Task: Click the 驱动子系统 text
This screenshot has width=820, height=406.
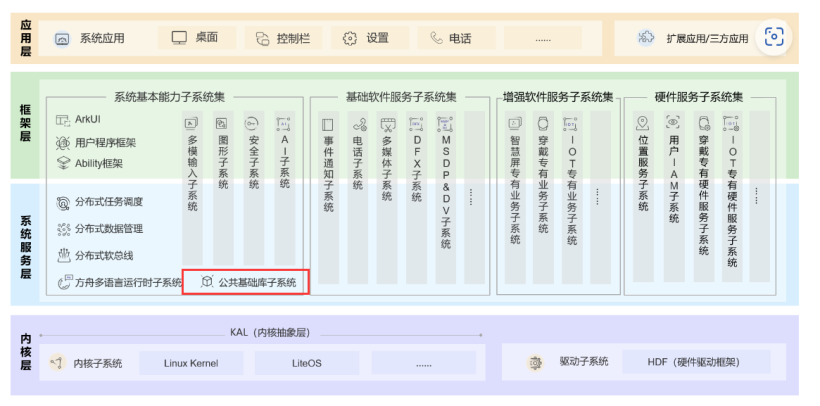Action: point(583,362)
